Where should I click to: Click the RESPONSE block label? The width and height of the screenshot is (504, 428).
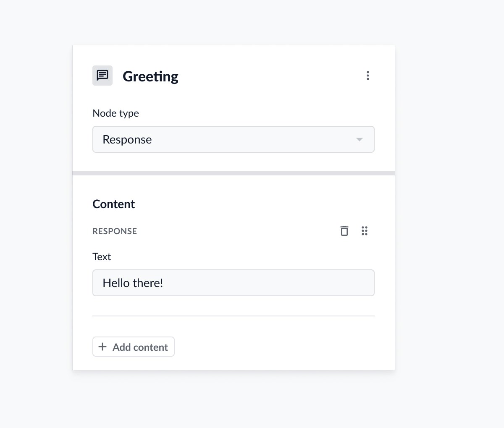click(x=115, y=231)
